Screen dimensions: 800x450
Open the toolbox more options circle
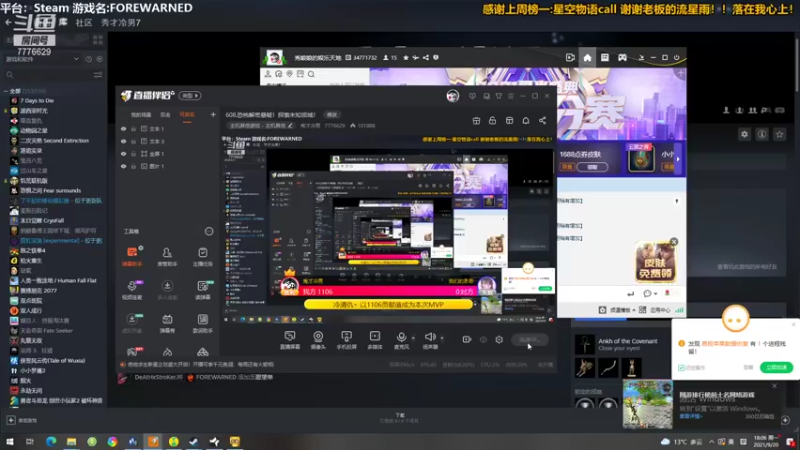click(209, 231)
